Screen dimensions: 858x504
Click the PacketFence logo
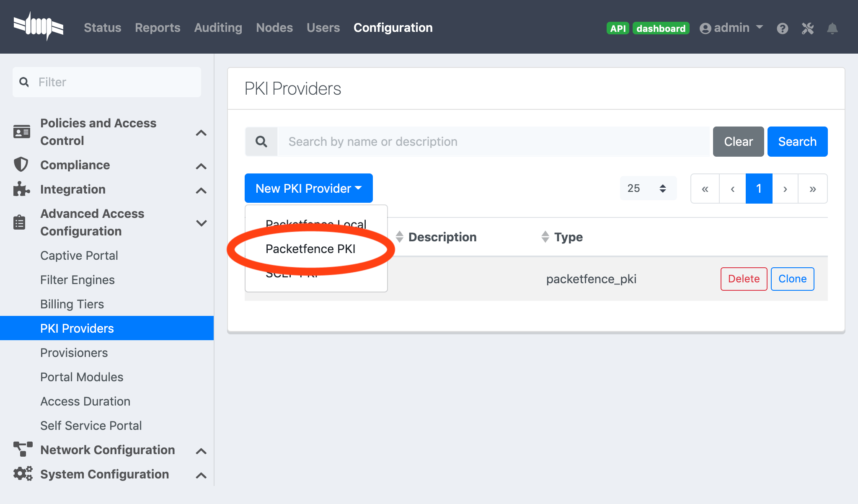point(39,26)
